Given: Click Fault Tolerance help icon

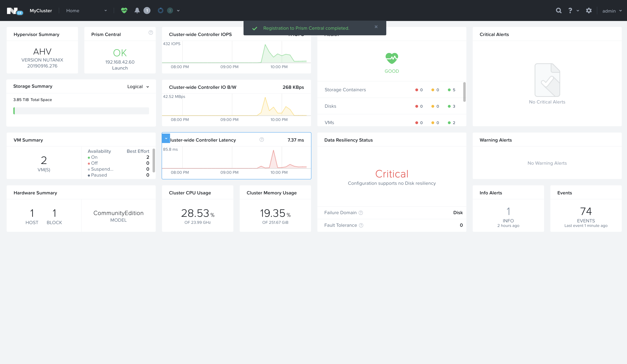Looking at the screenshot, I should 361,225.
